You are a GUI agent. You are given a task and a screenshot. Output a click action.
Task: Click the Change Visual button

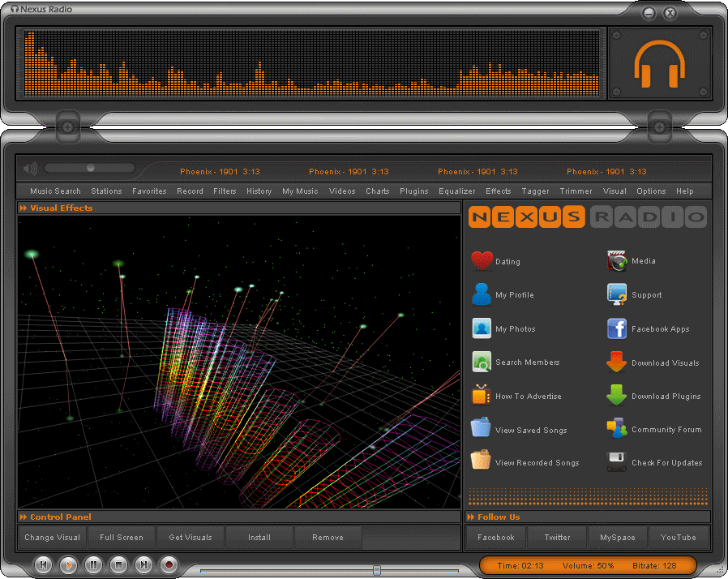[52, 537]
